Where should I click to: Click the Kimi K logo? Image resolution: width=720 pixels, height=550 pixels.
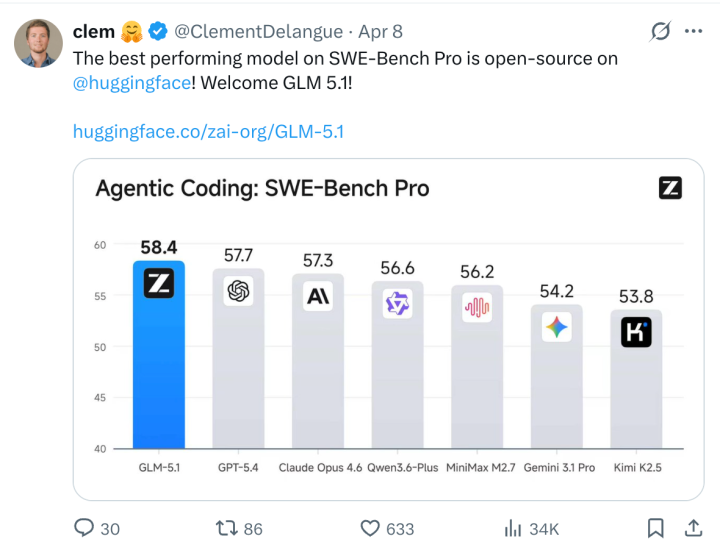coord(636,332)
